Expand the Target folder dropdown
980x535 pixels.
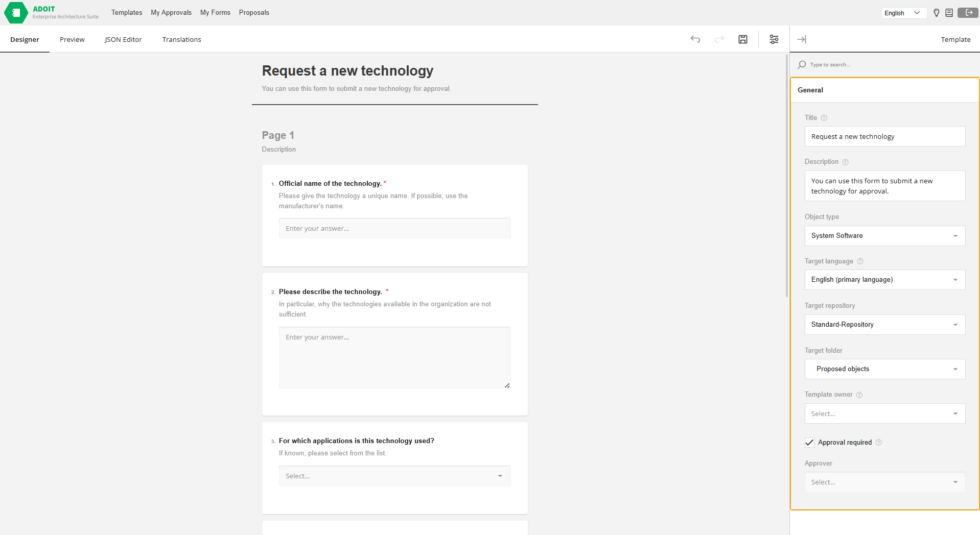tap(884, 369)
